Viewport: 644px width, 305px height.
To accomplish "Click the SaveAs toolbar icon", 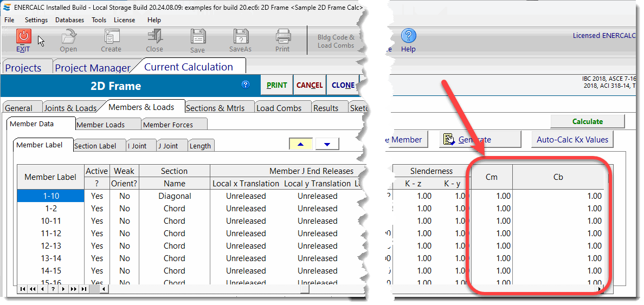I will point(241,36).
